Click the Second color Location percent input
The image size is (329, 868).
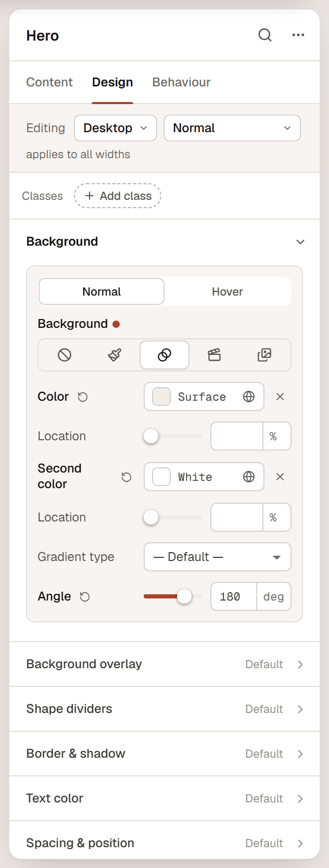[237, 517]
